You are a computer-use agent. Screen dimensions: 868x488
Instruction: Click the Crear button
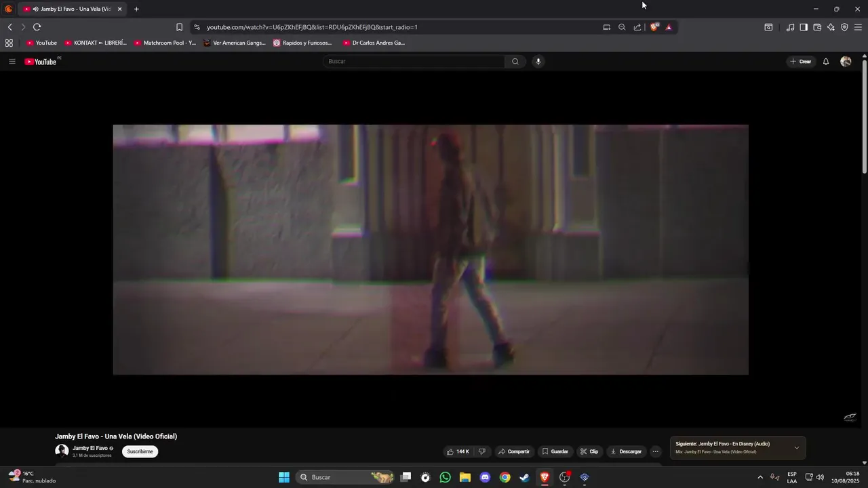(x=801, y=62)
